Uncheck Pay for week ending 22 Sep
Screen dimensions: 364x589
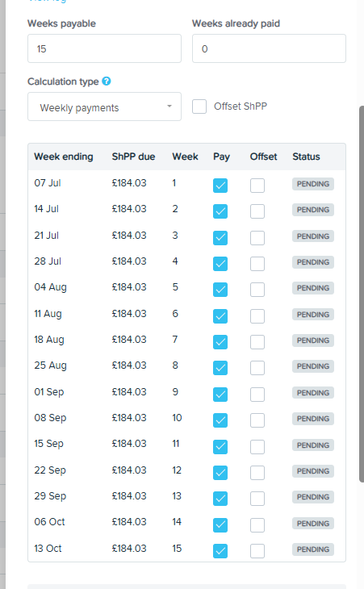pyautogui.click(x=220, y=472)
